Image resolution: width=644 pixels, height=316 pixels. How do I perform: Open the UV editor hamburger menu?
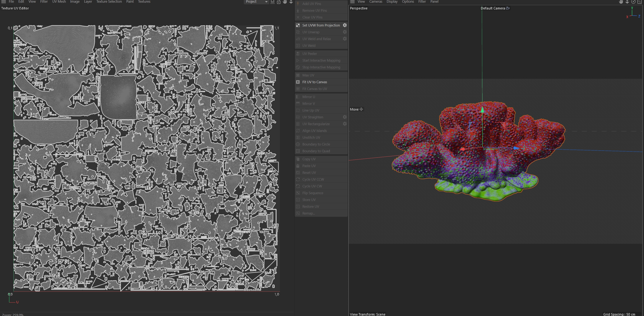tap(3, 2)
